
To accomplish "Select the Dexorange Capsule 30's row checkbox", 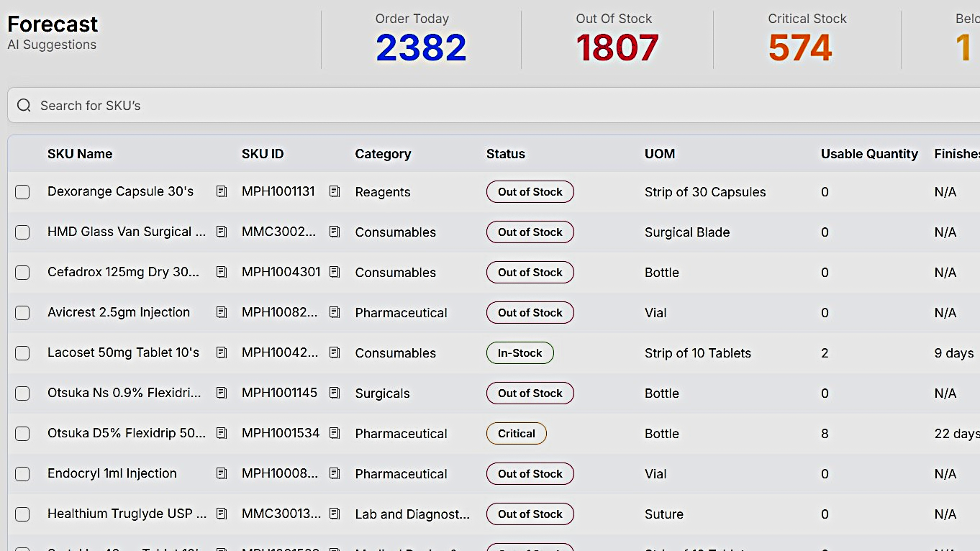I will coord(22,192).
